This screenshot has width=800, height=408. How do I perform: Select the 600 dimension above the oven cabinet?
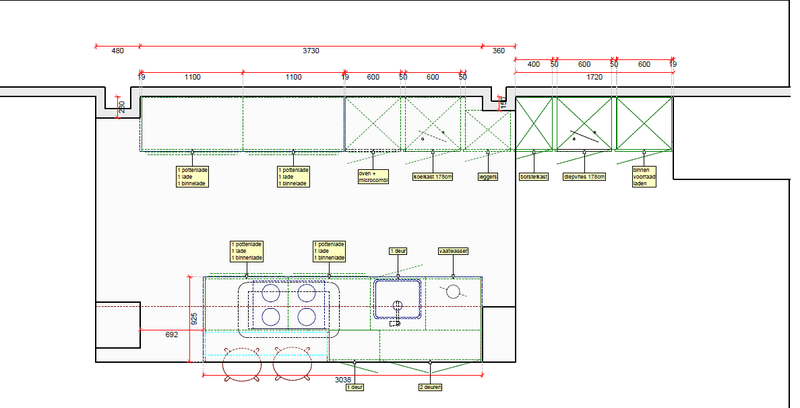point(373,77)
